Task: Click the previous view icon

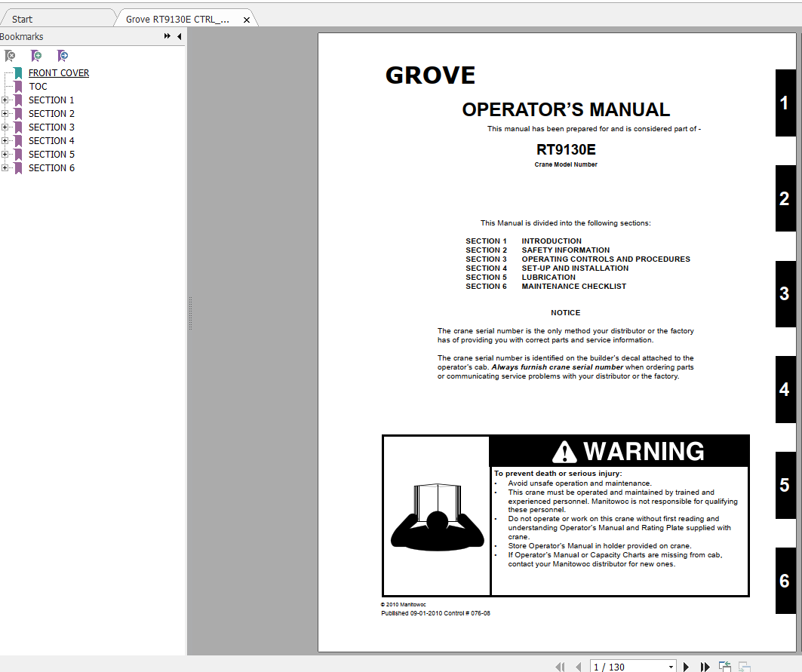Action: (725, 667)
